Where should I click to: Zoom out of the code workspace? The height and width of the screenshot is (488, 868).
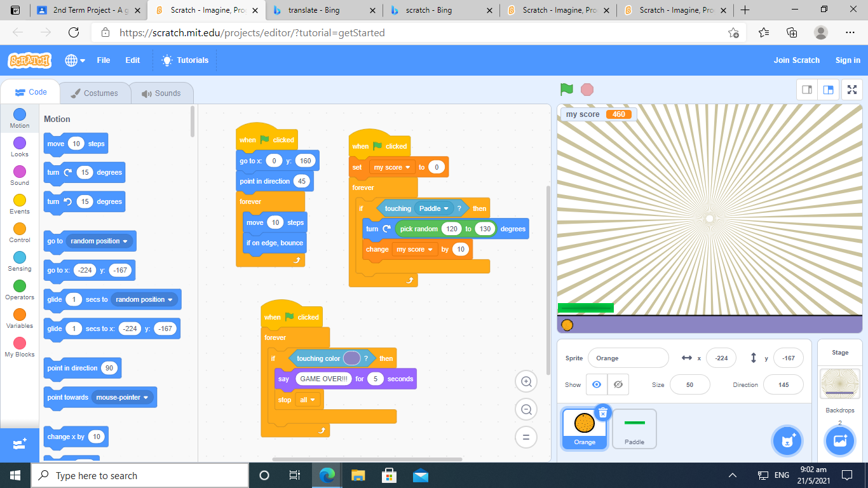[526, 410]
